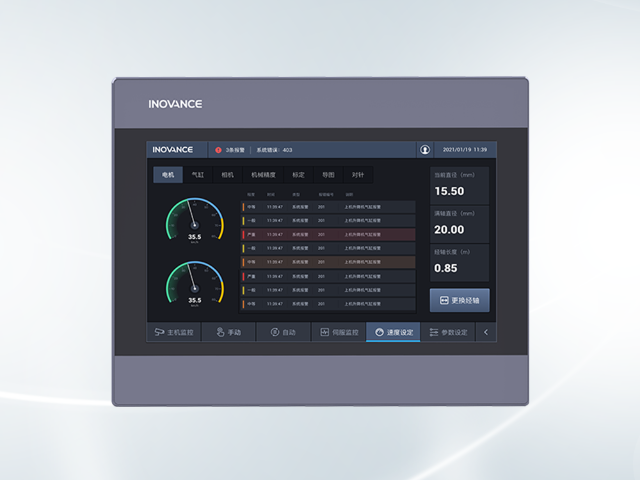Image resolution: width=640 pixels, height=480 pixels.
Task: Open 主机监控 host monitoring page
Action: pos(174,332)
